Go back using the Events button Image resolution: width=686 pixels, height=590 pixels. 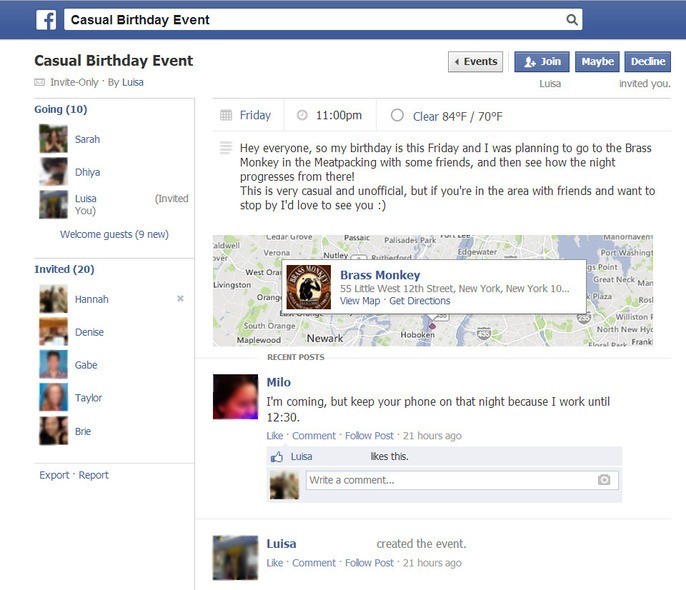[476, 62]
